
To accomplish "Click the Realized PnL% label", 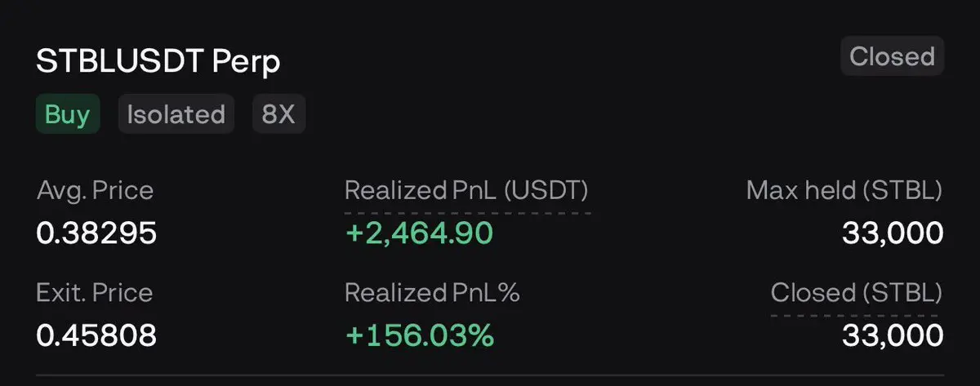I will point(432,292).
